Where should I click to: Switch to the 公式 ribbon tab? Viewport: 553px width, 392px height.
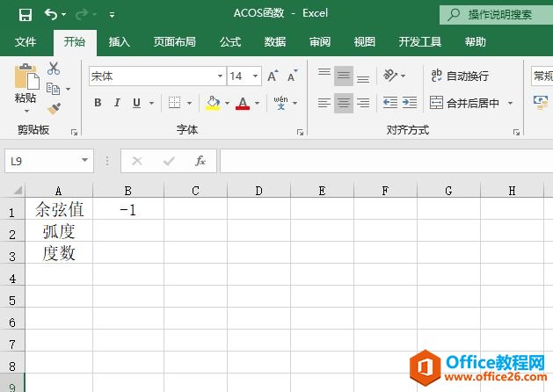pos(230,41)
